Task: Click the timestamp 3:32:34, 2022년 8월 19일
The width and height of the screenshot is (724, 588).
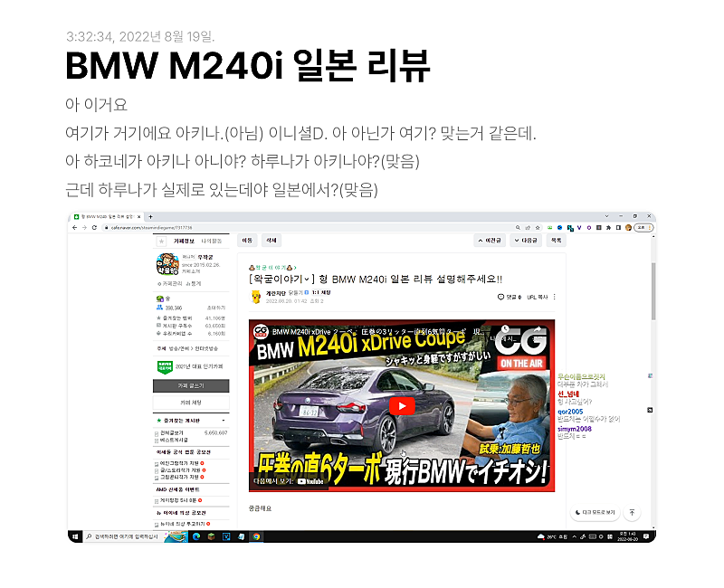Action: (140, 36)
